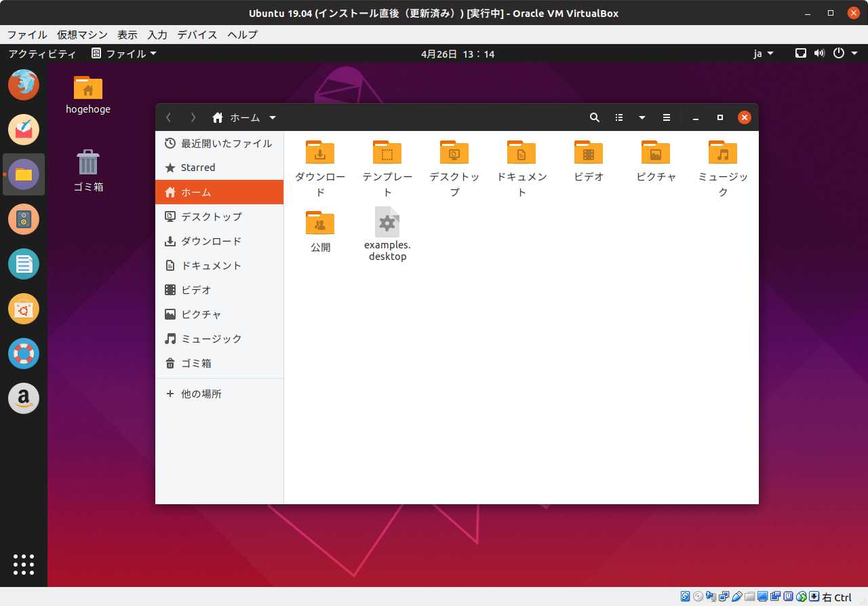Go to ダウンロード in the sidebar

click(x=219, y=241)
